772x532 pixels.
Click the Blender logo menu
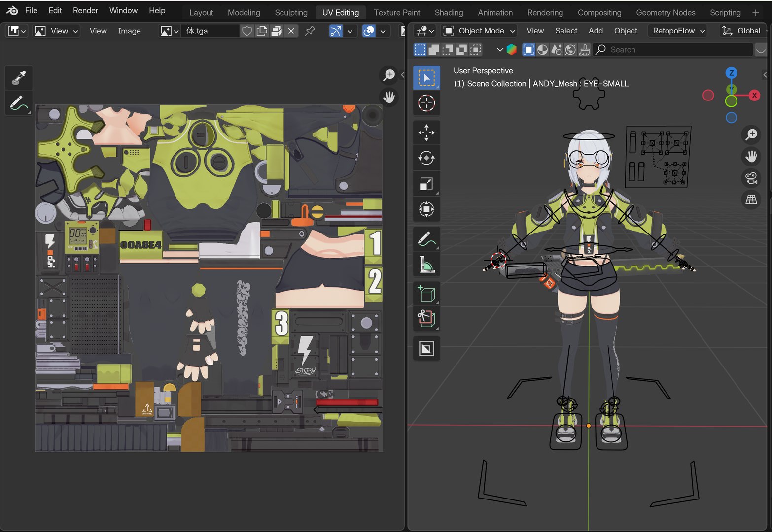12,10
